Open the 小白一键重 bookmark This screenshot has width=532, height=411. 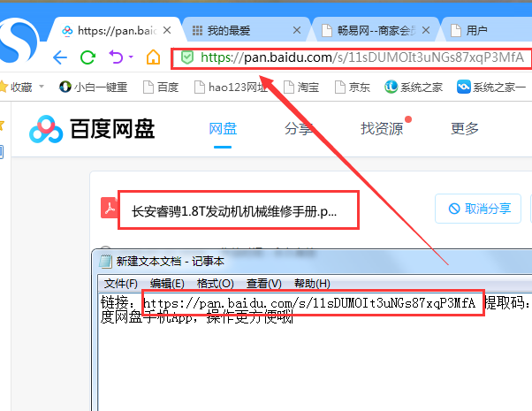point(94,88)
